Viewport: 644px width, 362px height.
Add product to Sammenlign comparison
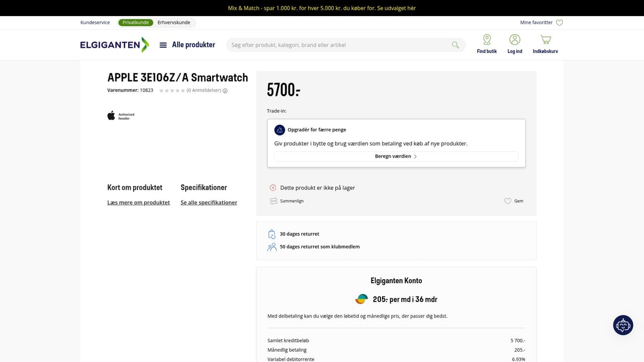point(287,201)
